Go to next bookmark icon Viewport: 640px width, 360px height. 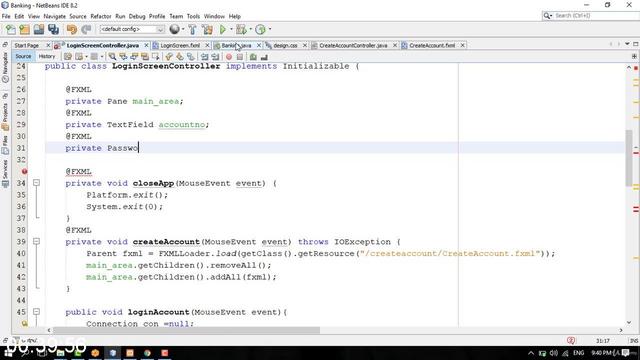(180, 57)
